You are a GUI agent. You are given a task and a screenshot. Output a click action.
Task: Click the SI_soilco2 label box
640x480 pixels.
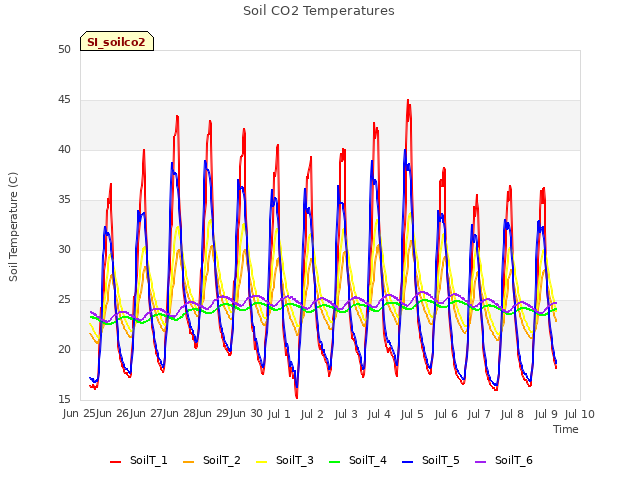click(117, 41)
